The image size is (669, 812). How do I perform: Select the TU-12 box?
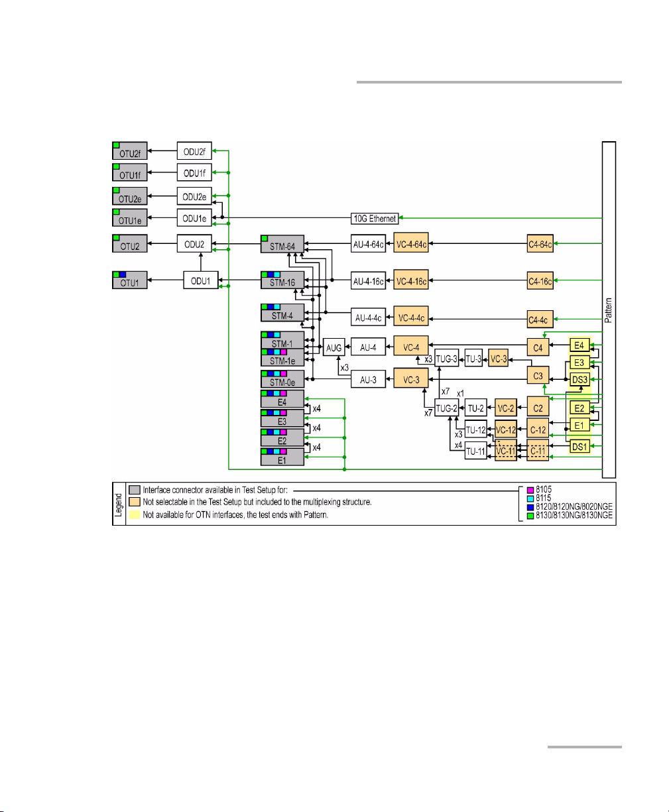click(x=477, y=430)
